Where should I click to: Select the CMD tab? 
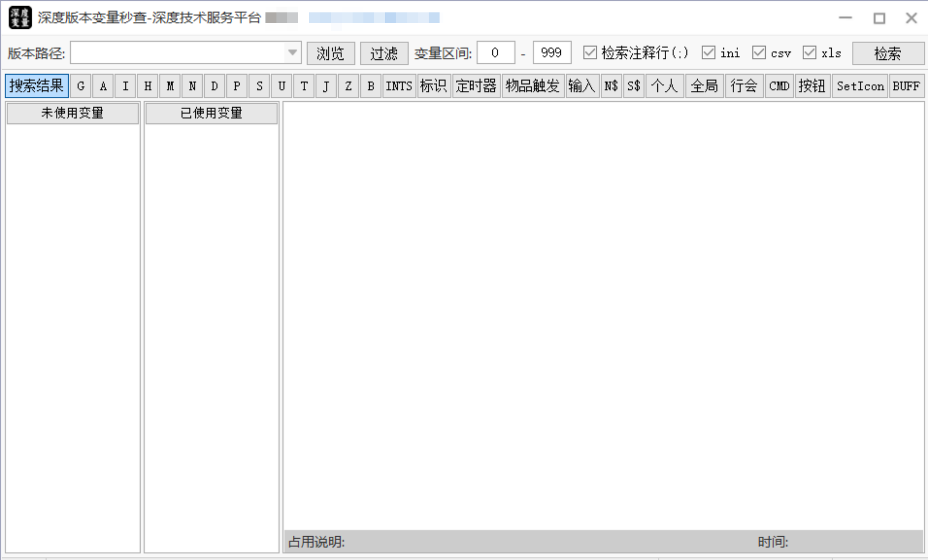(779, 86)
